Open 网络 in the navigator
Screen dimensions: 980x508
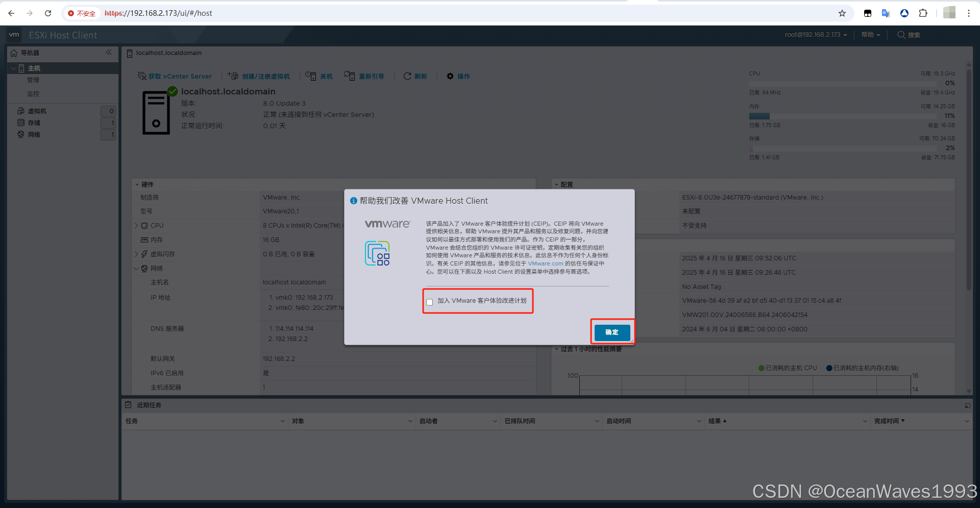(x=34, y=134)
